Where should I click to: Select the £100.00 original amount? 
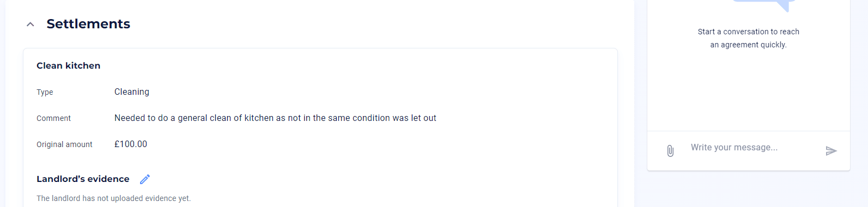pos(131,144)
